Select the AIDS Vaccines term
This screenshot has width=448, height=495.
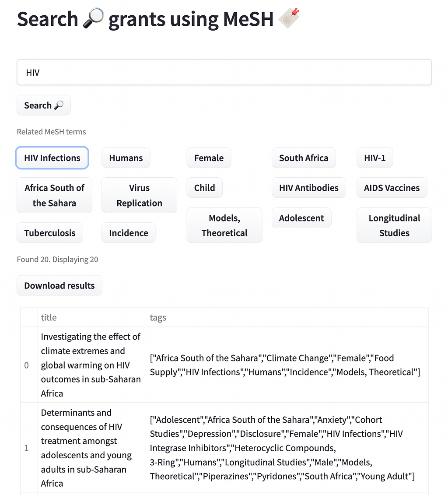click(x=392, y=188)
